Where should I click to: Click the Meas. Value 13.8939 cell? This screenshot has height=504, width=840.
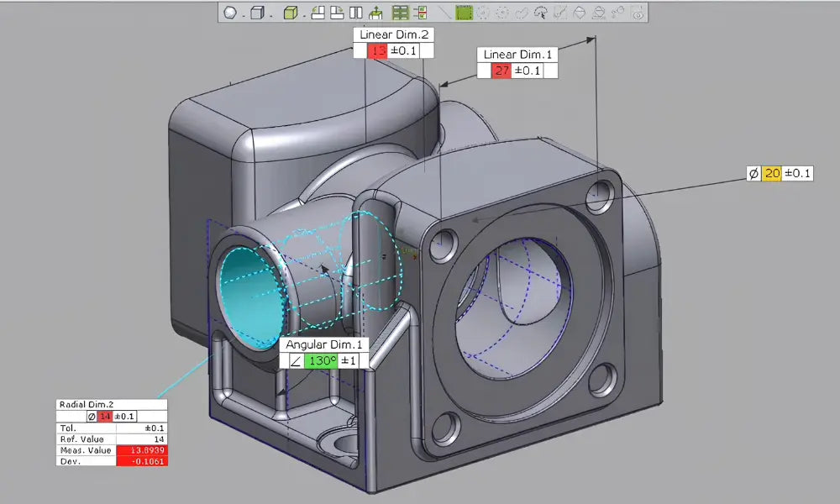click(142, 450)
